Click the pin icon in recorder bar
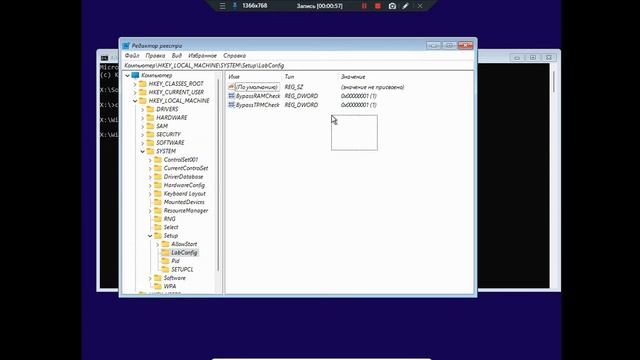 (235, 5)
